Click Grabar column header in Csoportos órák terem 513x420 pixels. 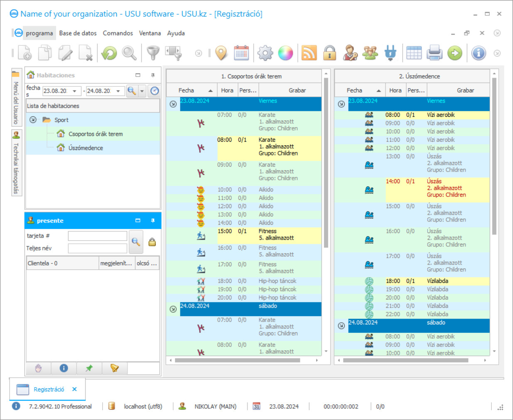click(x=290, y=90)
